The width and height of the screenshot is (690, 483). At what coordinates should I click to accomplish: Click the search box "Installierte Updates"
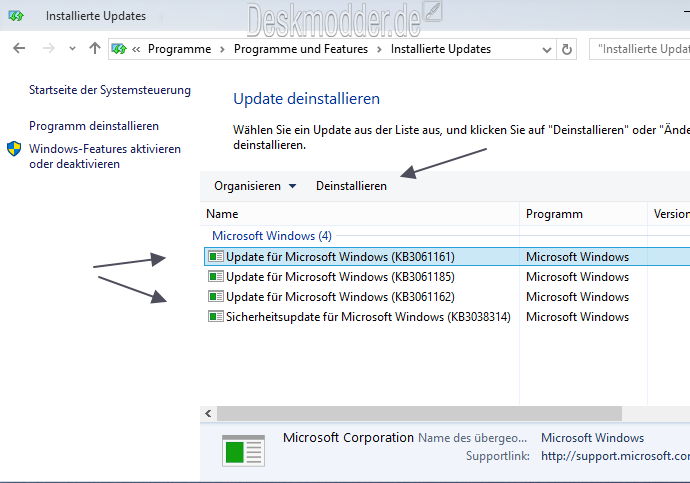click(x=639, y=49)
